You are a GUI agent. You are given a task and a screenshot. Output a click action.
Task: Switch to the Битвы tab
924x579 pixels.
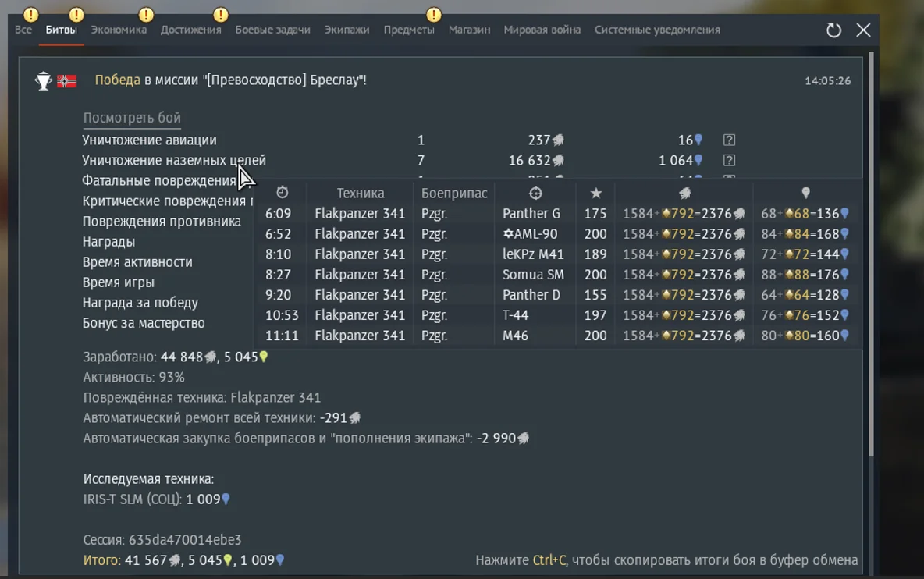[62, 30]
